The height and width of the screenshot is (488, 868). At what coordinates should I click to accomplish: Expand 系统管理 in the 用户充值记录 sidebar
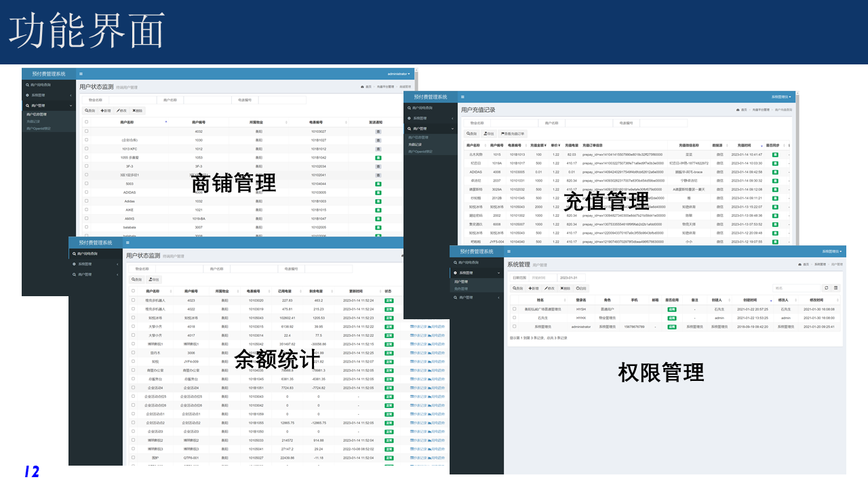tap(420, 118)
